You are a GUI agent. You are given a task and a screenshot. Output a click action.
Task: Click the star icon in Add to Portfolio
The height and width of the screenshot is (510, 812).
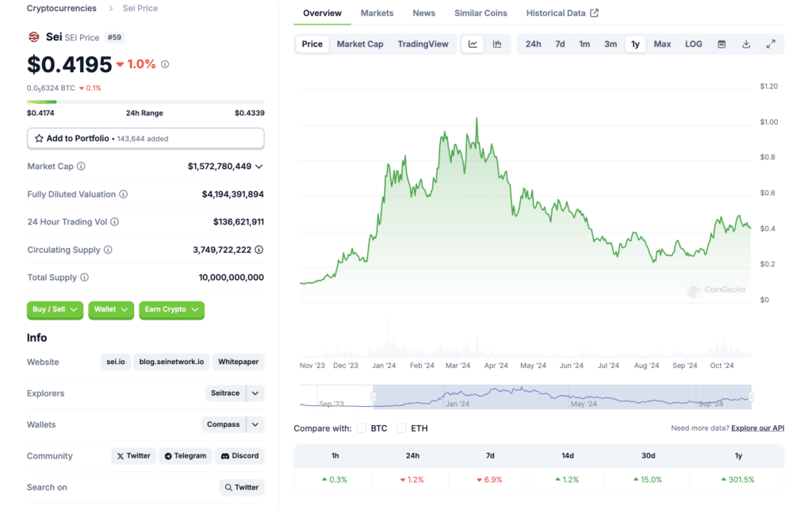click(x=39, y=138)
